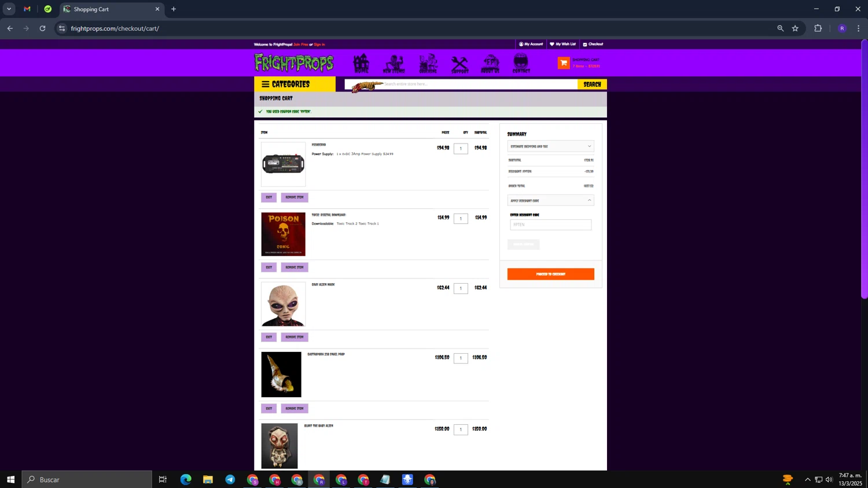The image size is (868, 488).
Task: Open the Windows Start menu
Action: point(10,479)
